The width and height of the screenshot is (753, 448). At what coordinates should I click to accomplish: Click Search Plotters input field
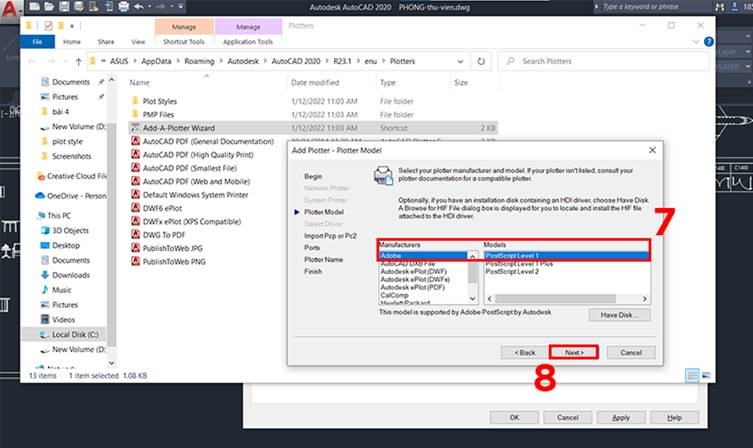pyautogui.click(x=603, y=61)
